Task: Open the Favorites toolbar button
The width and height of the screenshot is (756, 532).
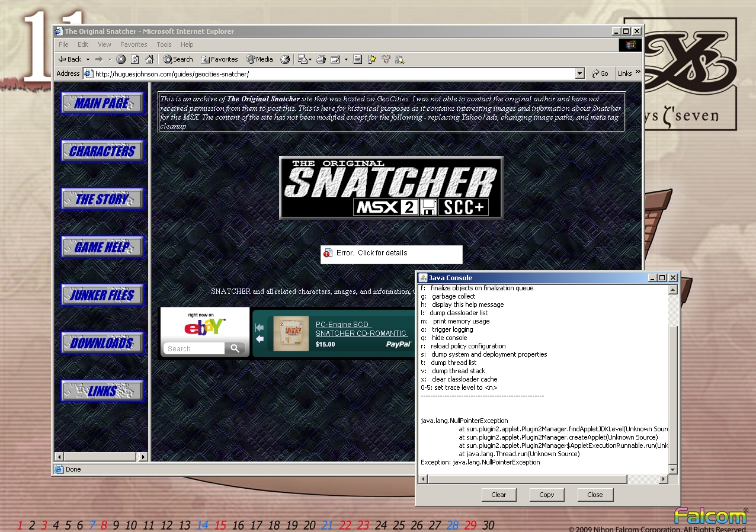Action: pos(219,59)
